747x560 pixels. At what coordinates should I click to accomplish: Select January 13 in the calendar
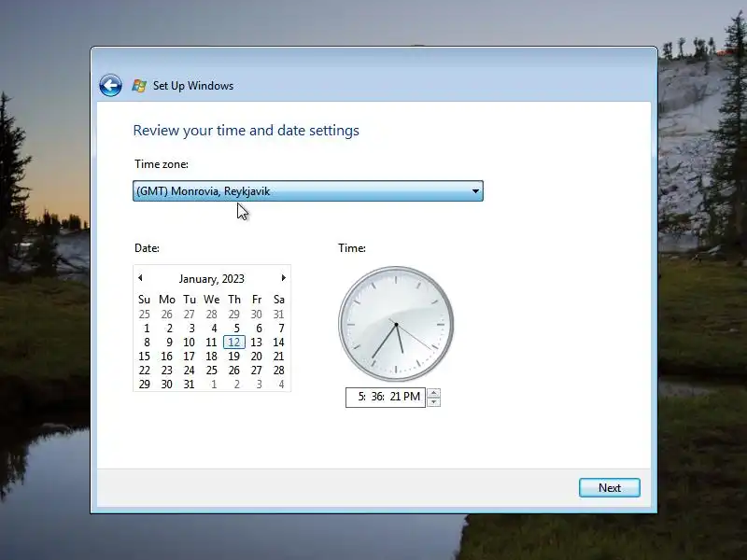coord(256,343)
